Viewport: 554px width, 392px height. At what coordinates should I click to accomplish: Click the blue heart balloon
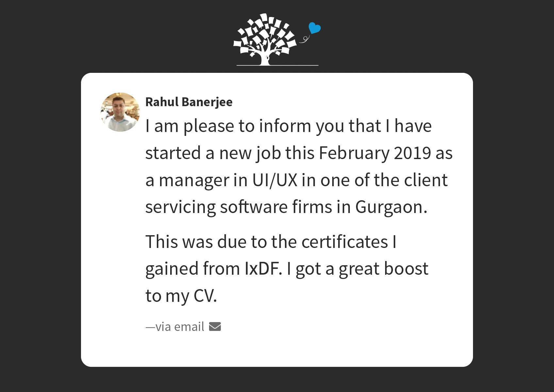point(315,28)
